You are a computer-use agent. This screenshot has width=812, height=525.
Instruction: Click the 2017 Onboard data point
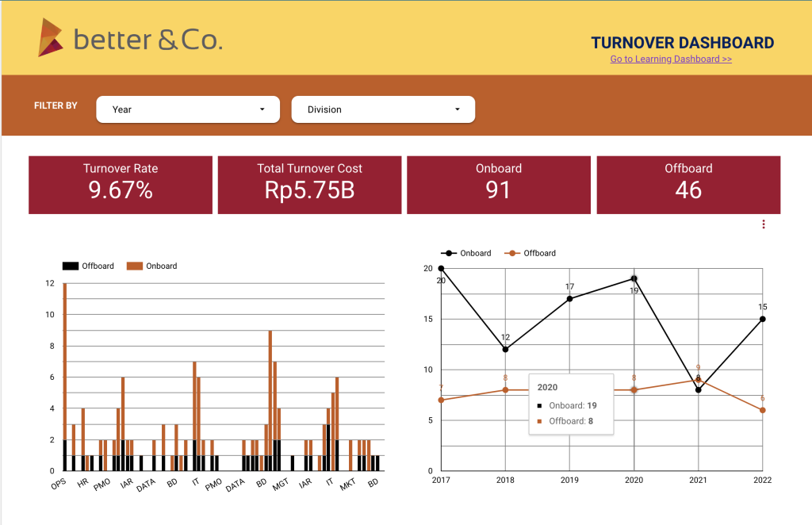(441, 269)
